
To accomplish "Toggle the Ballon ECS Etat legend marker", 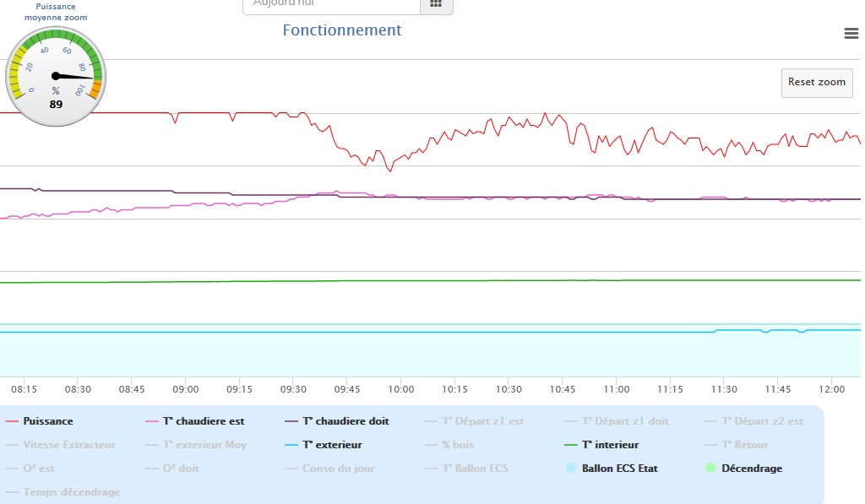I will click(x=571, y=468).
